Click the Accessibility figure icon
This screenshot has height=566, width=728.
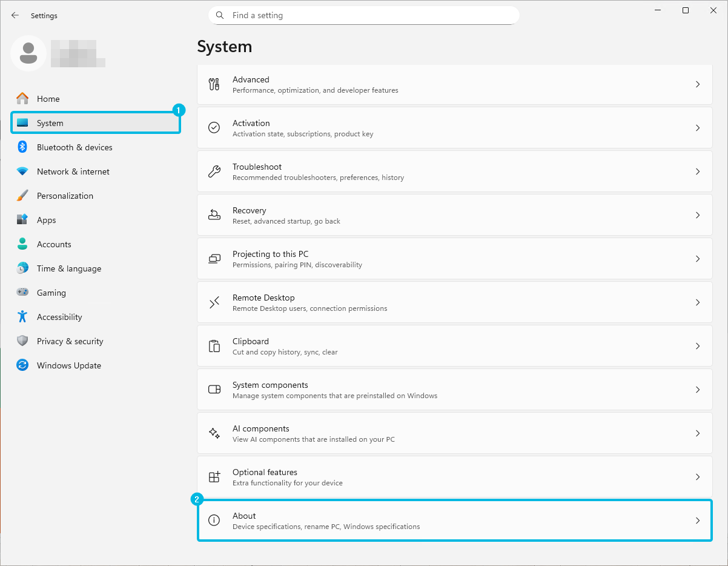(x=22, y=316)
